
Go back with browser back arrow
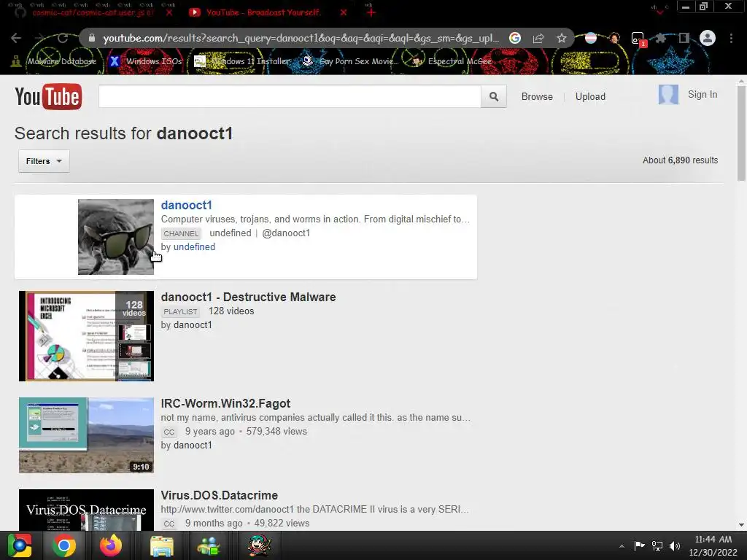coord(16,38)
